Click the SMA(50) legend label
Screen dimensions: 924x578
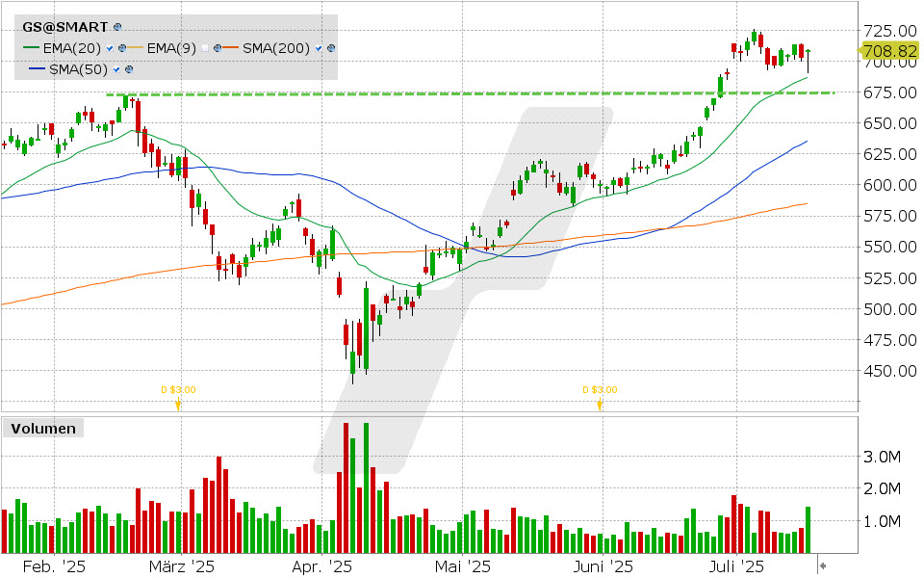(x=78, y=69)
